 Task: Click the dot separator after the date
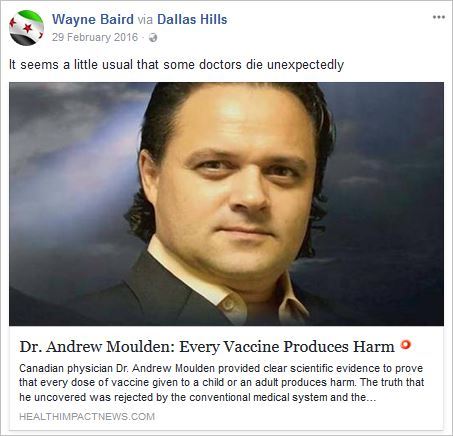tap(143, 38)
